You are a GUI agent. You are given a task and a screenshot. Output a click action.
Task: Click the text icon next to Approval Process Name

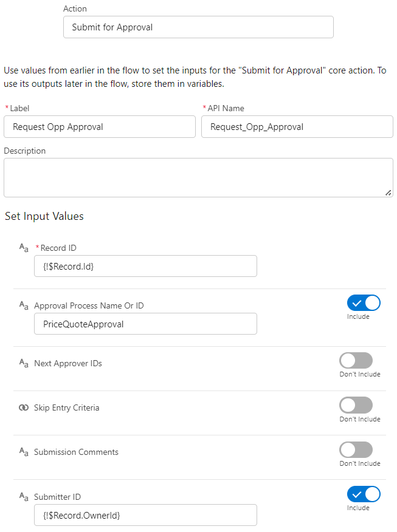24,306
